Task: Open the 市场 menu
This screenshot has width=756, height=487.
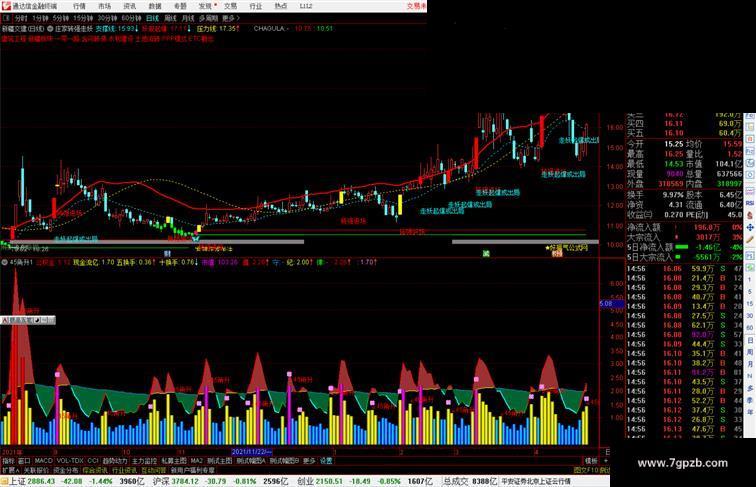Action: click(x=104, y=6)
